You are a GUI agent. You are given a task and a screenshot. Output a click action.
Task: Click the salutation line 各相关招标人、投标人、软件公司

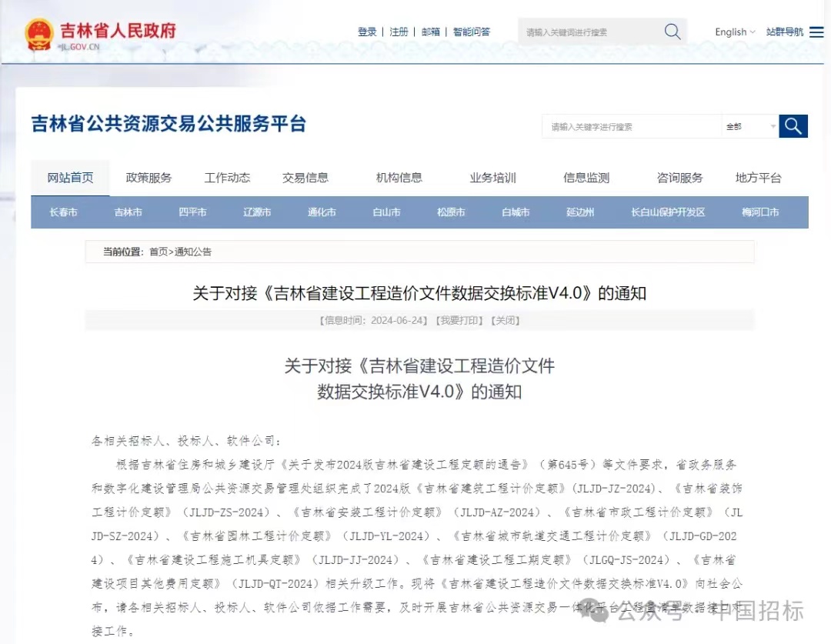coord(186,440)
